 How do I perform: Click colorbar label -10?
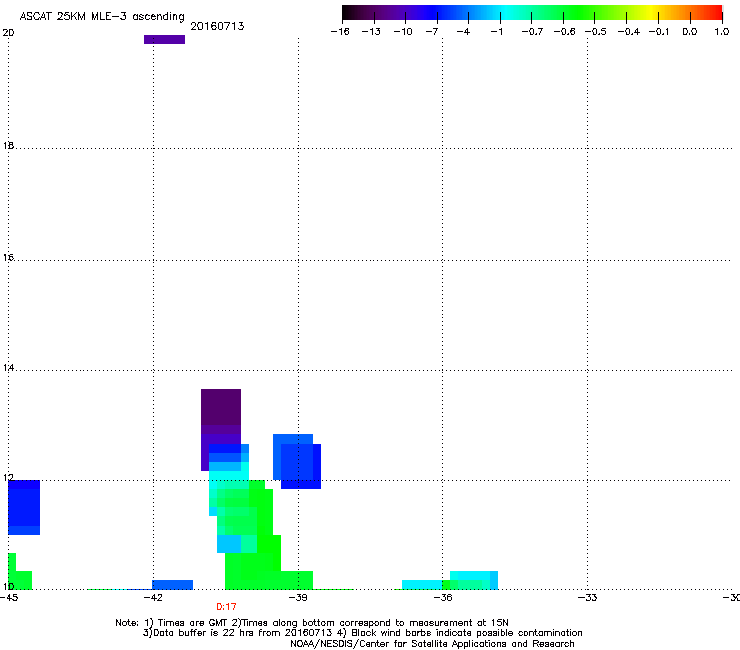point(403,32)
